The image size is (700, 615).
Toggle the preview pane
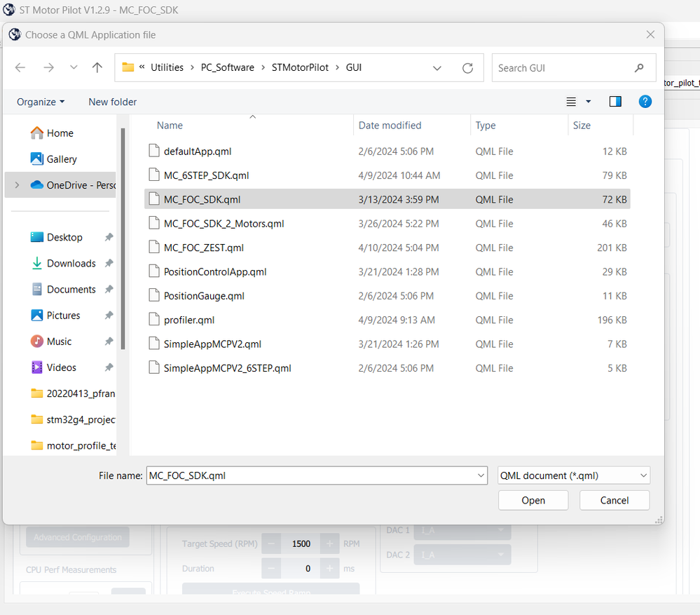pos(615,102)
